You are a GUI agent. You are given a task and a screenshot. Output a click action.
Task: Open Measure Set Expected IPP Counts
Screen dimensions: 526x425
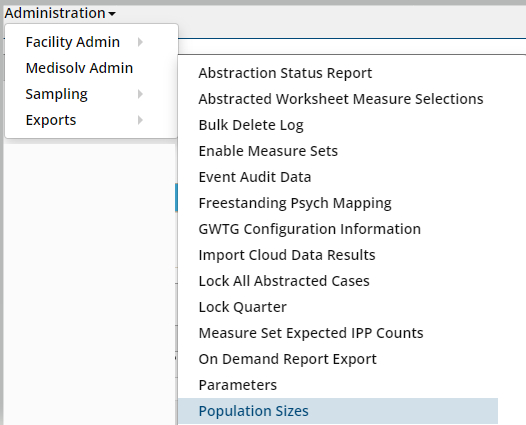[311, 333]
